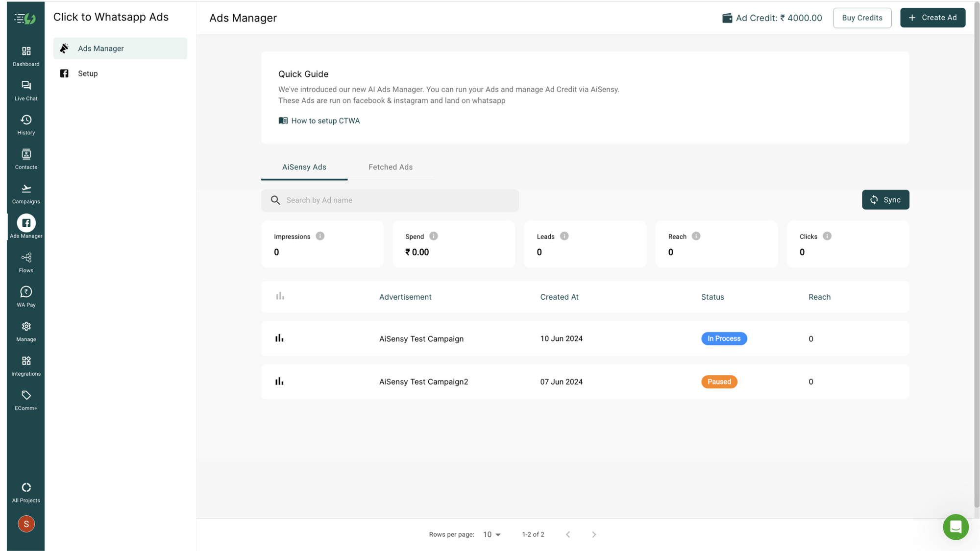Screen dimensions: 980x551
Task: Navigate to Contacts section
Action: (x=25, y=158)
